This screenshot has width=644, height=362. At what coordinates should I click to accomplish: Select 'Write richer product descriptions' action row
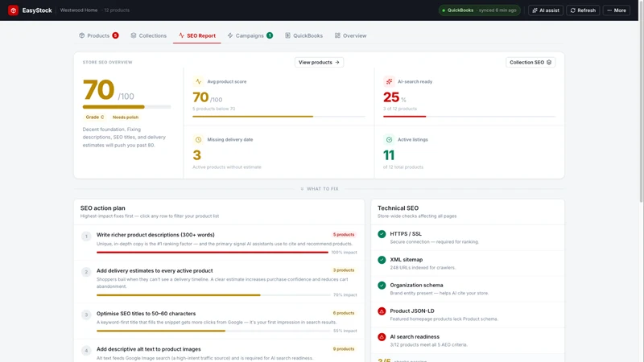(x=219, y=243)
